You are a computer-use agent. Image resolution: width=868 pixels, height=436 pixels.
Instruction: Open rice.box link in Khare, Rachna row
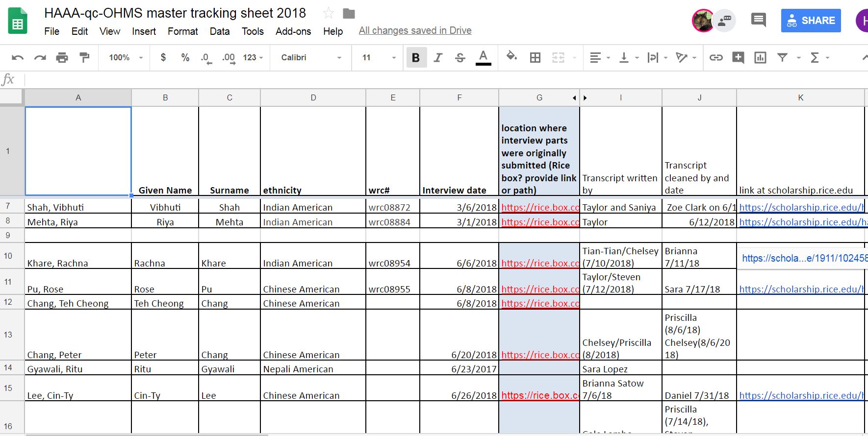click(x=539, y=263)
